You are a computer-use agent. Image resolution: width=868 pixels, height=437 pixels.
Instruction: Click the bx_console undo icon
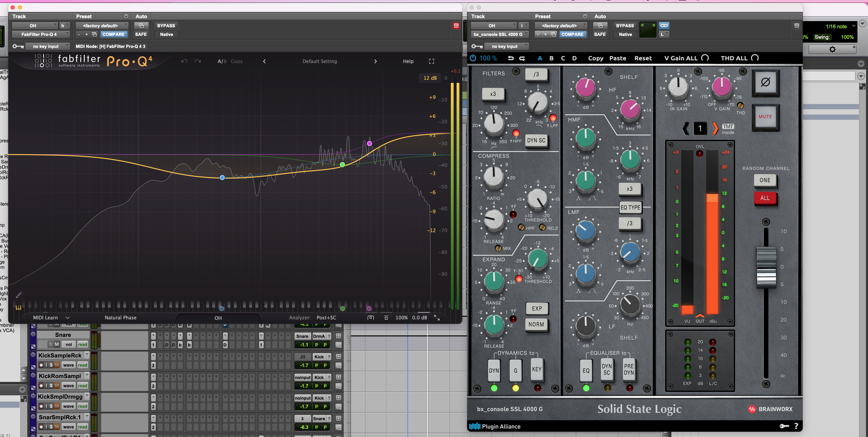511,58
